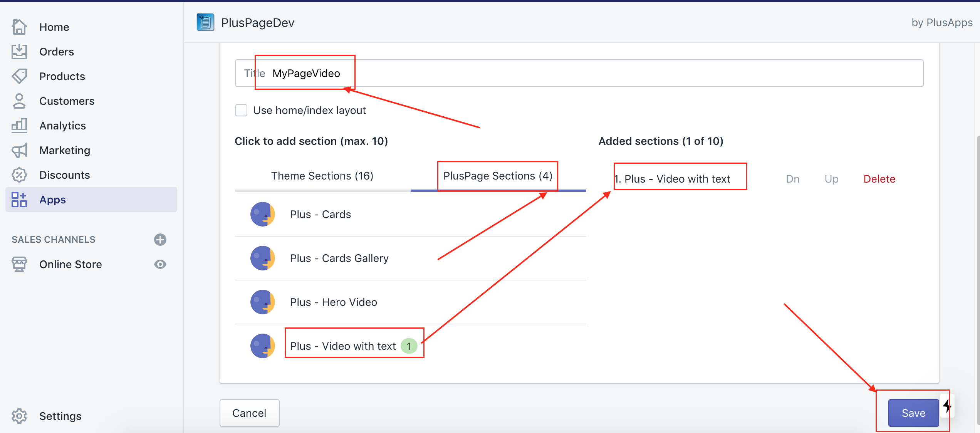Add a sales channel with plus icon

[x=160, y=240]
